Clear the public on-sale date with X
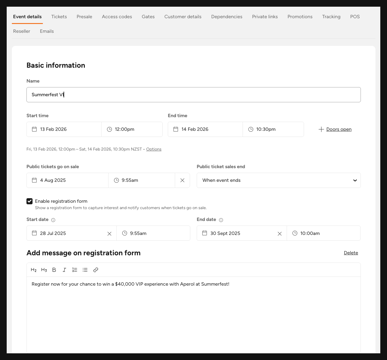 pyautogui.click(x=182, y=180)
